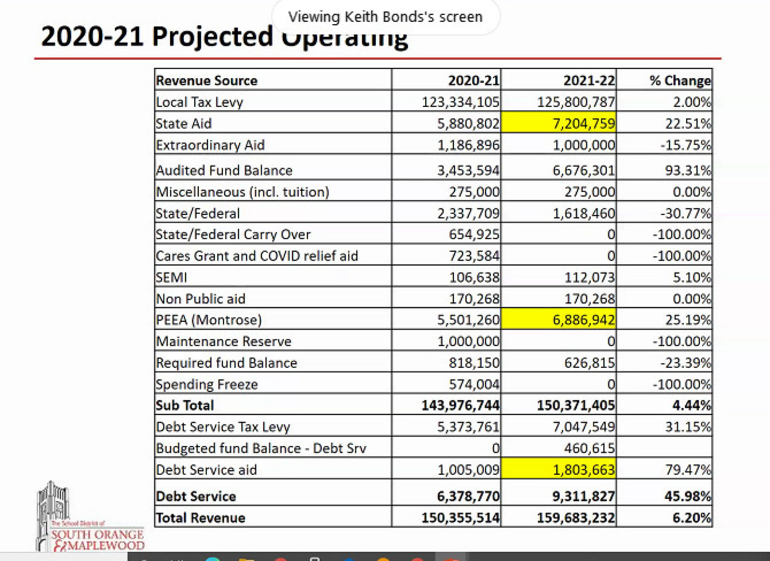Select the 2021-22 column header

589,81
